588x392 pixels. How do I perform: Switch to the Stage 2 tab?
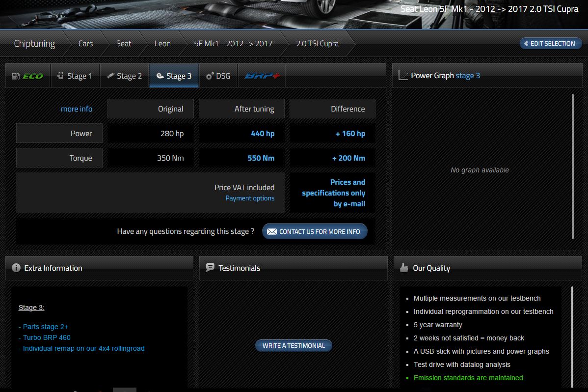125,76
